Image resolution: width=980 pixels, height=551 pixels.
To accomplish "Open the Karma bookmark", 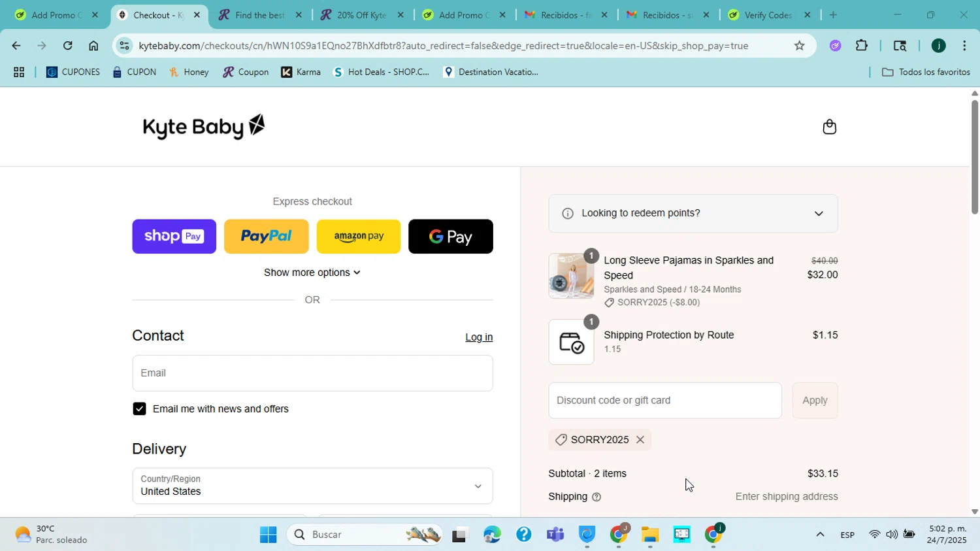I will [x=301, y=73].
